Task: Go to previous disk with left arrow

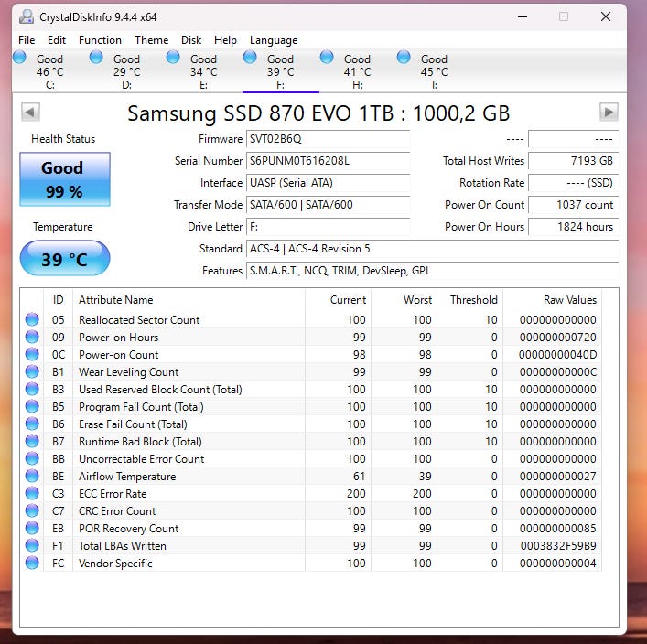Action: (x=30, y=112)
